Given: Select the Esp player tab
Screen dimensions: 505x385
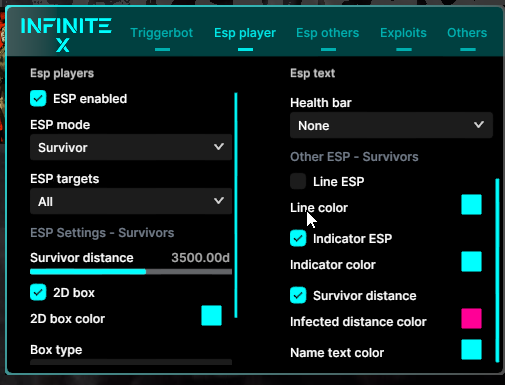Looking at the screenshot, I should (245, 33).
